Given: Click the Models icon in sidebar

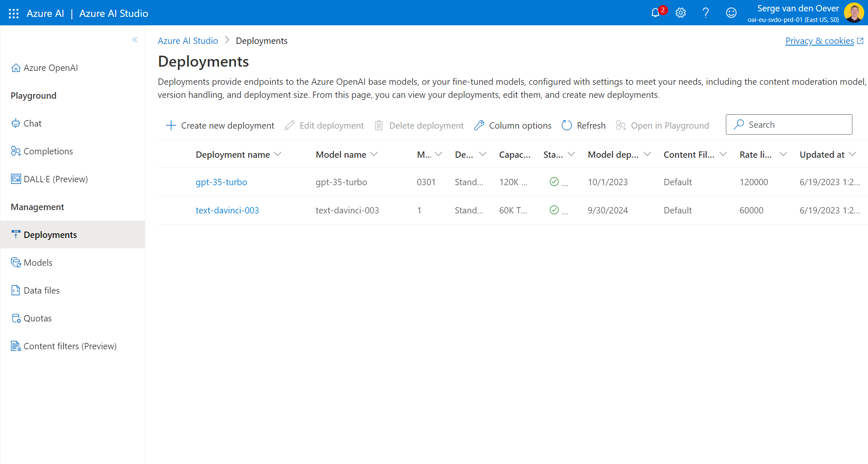Looking at the screenshot, I should pos(16,263).
